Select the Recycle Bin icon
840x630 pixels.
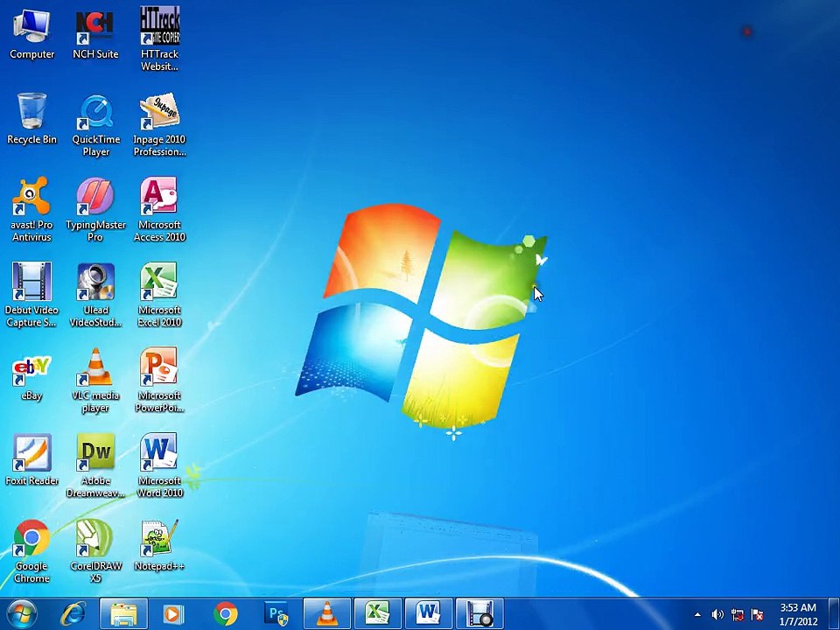[x=31, y=119]
